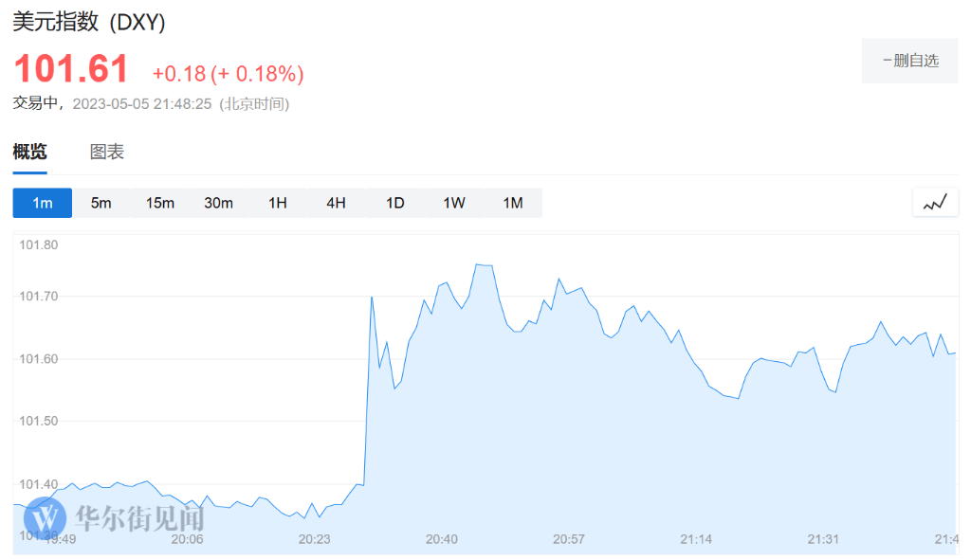Select the 1H timeframe
Image resolution: width=971 pixels, height=560 pixels.
(x=278, y=202)
